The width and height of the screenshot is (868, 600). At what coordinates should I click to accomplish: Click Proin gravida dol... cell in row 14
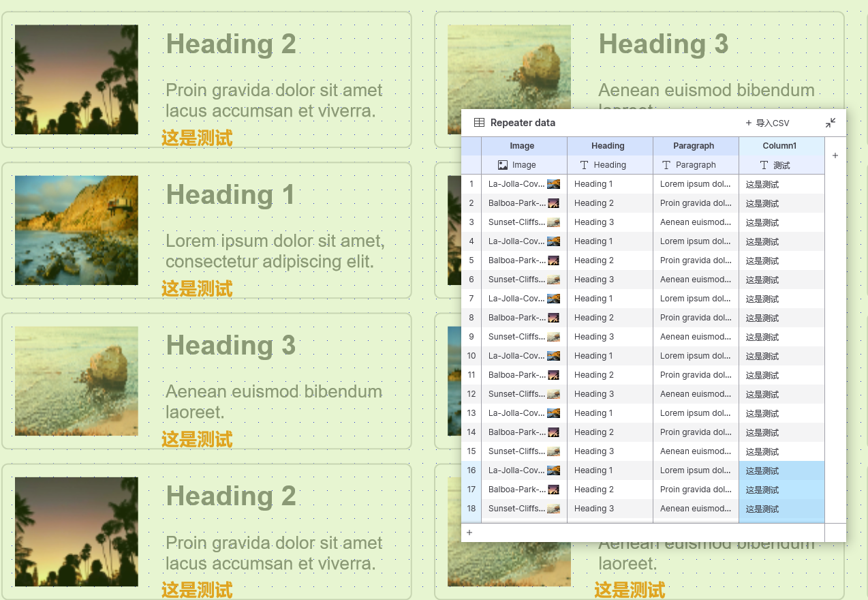click(696, 432)
